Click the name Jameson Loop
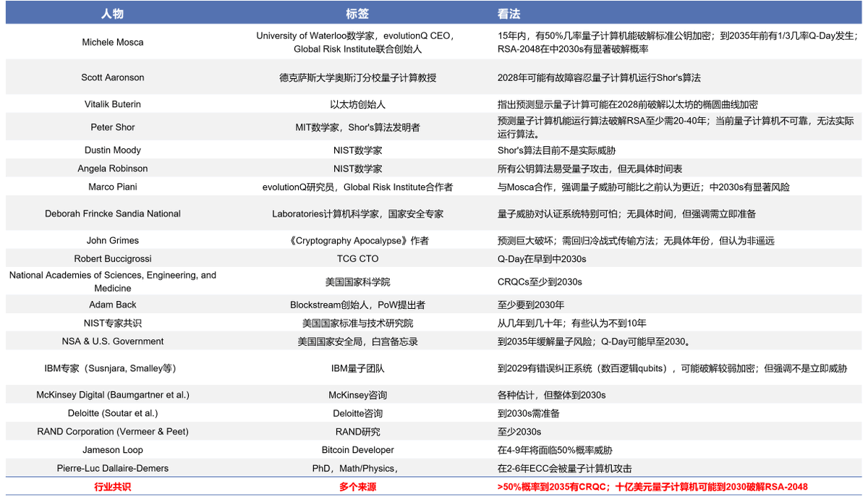Screen dimensions: 868x497 click(x=113, y=450)
